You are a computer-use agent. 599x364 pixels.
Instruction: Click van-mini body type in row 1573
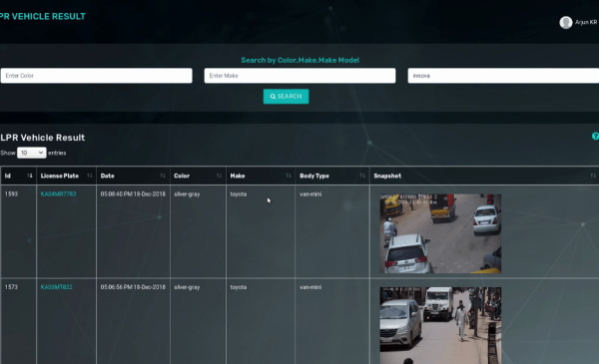[x=310, y=287]
